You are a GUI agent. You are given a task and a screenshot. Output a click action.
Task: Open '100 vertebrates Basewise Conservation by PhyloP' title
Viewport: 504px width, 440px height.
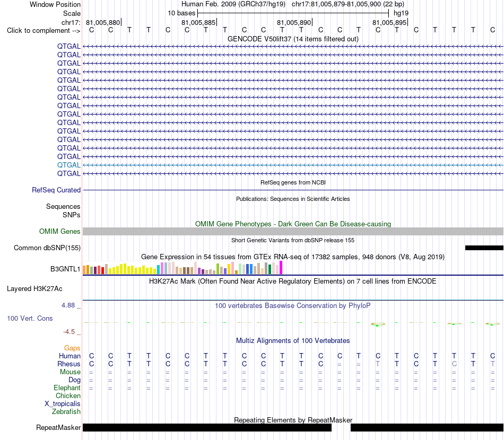click(293, 306)
